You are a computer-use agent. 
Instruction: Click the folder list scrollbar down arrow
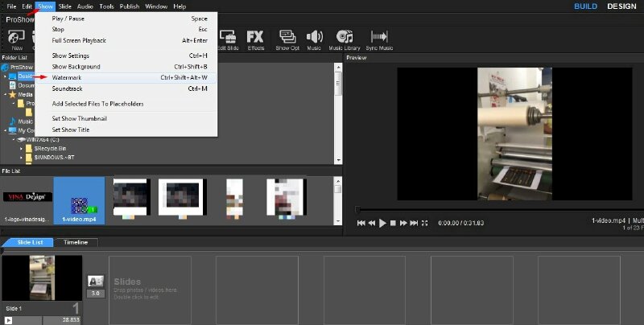(338, 160)
